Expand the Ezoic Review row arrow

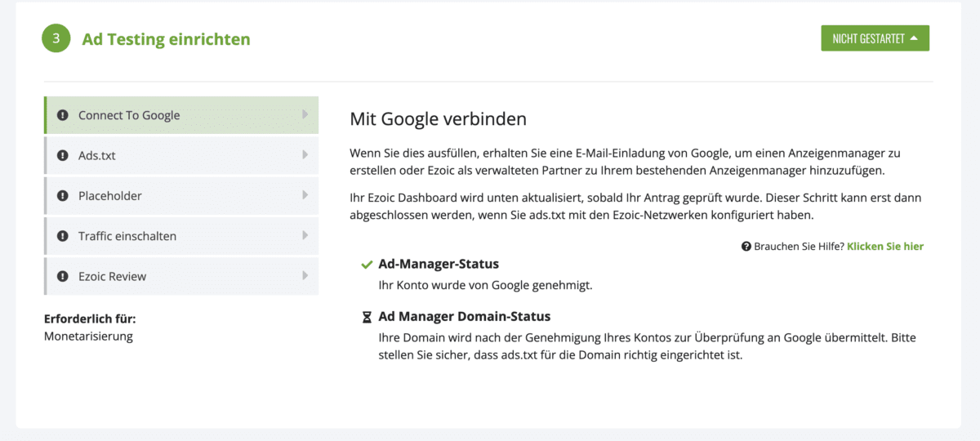coord(305,275)
